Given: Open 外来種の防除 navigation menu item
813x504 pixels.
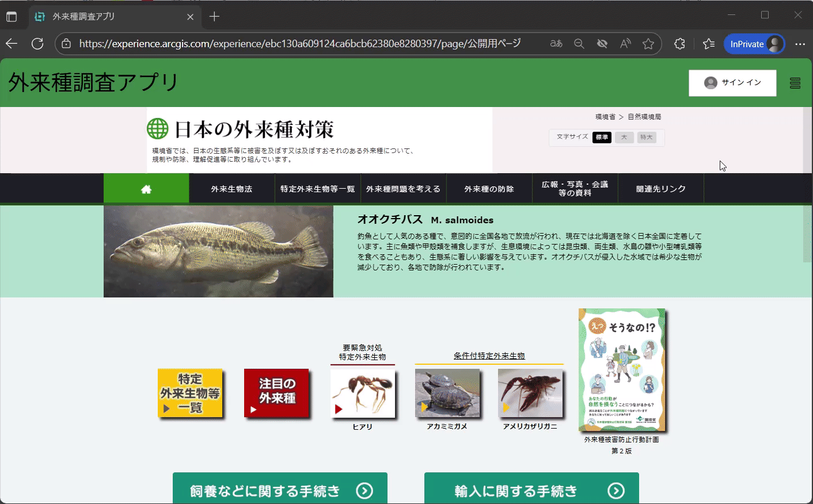Looking at the screenshot, I should coord(489,189).
